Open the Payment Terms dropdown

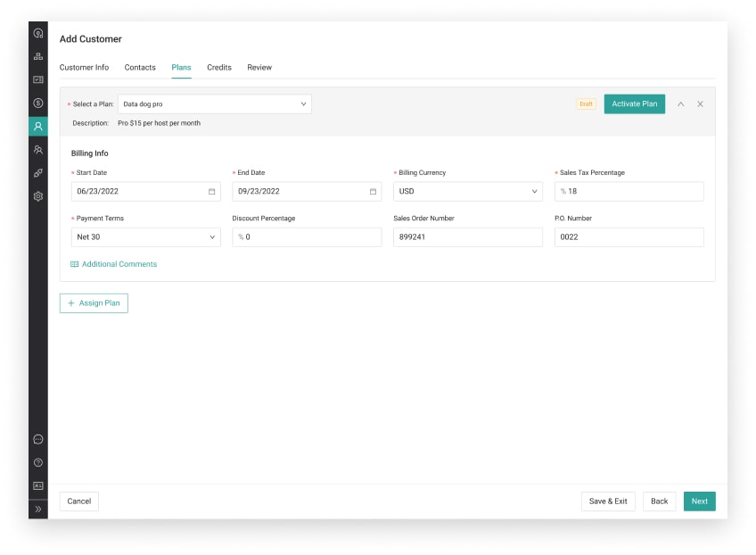tap(145, 237)
